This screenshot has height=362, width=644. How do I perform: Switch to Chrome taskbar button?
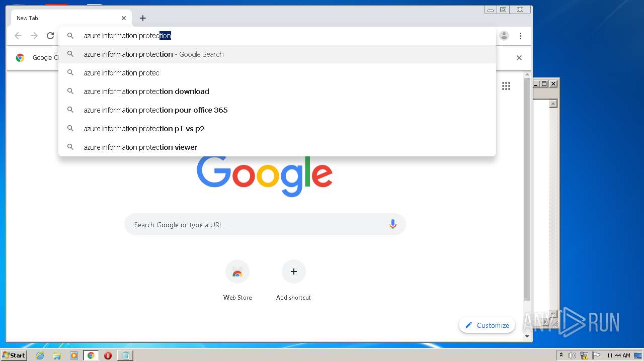(91, 355)
